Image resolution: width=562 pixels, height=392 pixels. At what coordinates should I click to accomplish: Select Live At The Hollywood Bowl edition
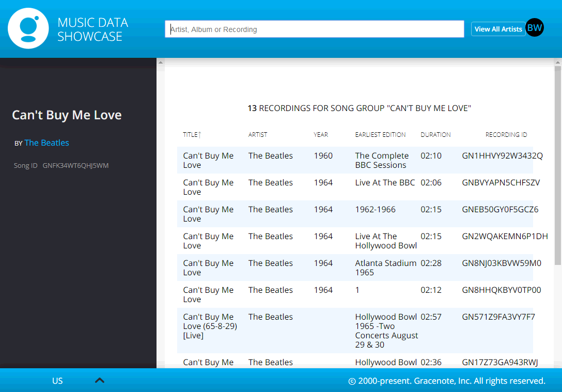pyautogui.click(x=385, y=241)
